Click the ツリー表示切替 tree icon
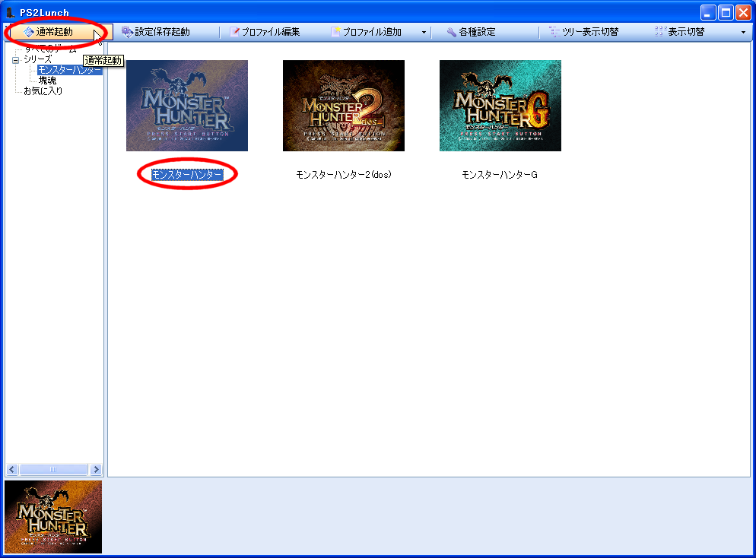Screen dimensions: 756x558 pos(555,32)
